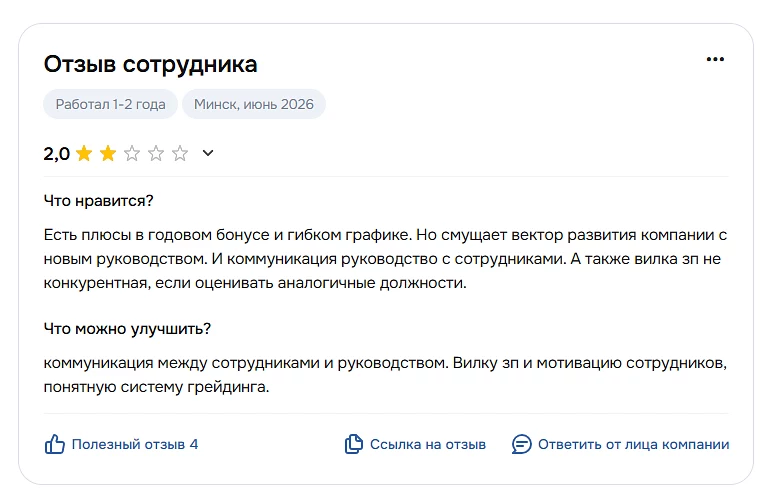Click the helpful count number 4

pyautogui.click(x=194, y=444)
